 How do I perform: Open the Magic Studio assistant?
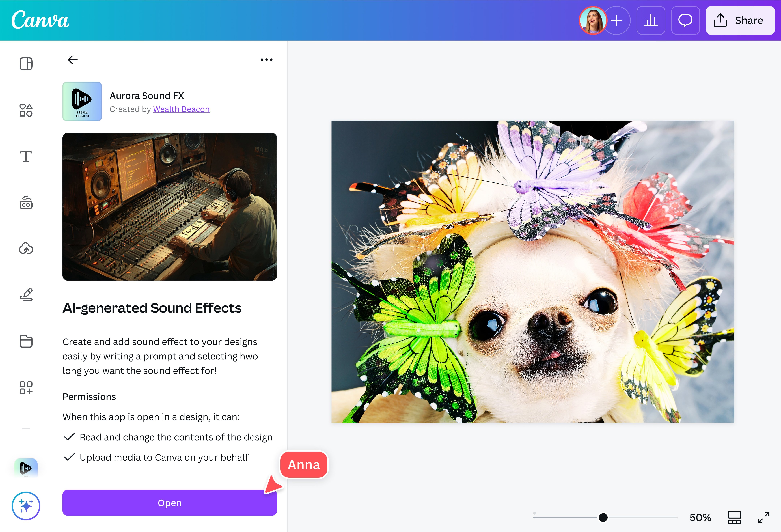tap(26, 506)
